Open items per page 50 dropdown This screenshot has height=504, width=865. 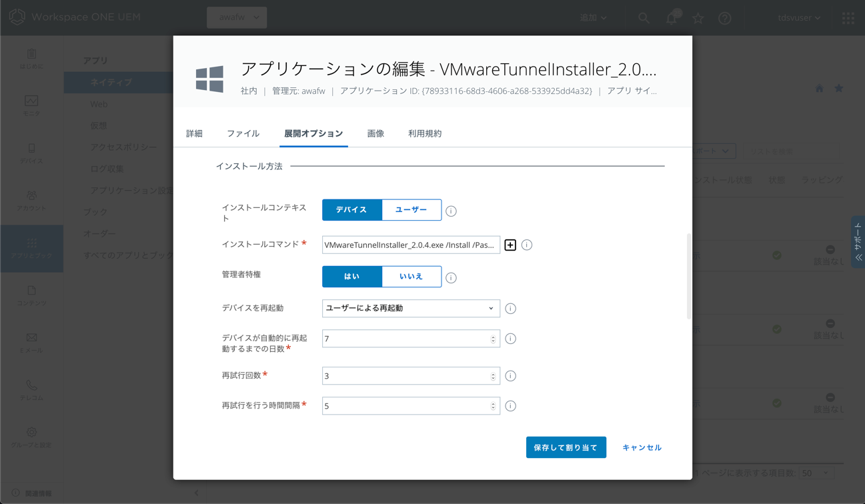click(x=816, y=473)
